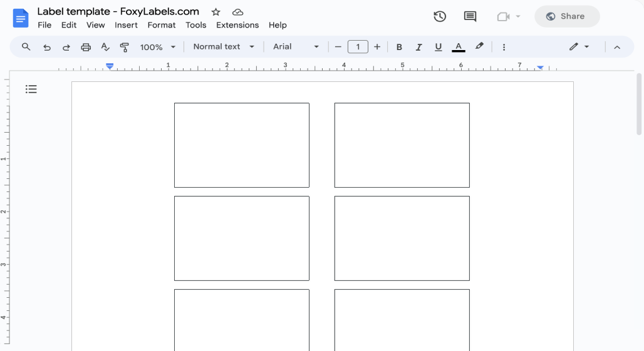Click inside the top-right label cell
Image resolution: width=644 pixels, height=351 pixels.
point(402,145)
